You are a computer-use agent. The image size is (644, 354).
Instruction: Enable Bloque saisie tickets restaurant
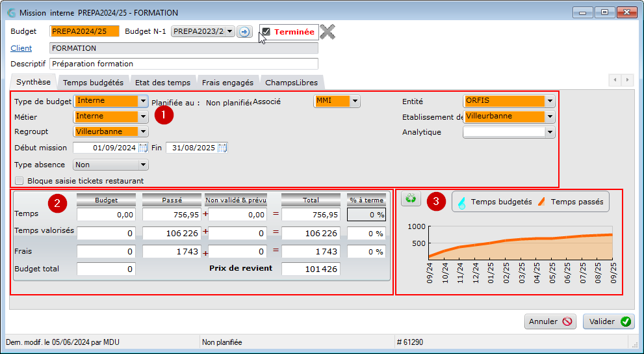(x=19, y=180)
